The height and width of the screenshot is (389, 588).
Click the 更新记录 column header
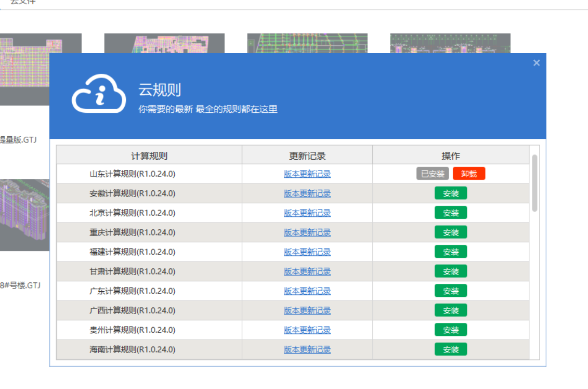click(x=307, y=155)
